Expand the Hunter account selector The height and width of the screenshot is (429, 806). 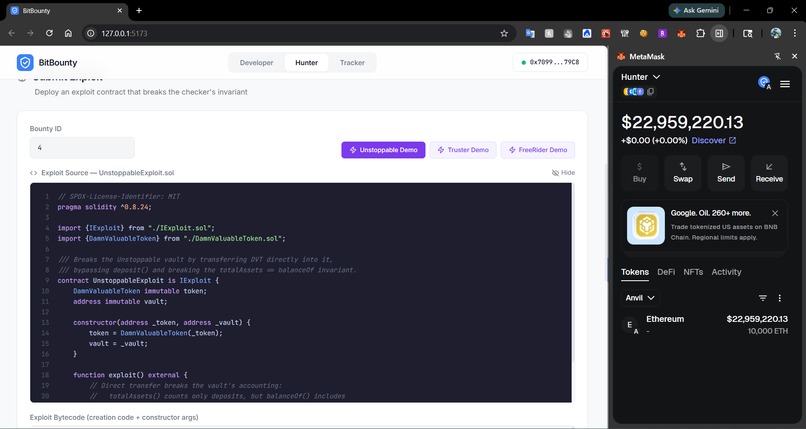coord(640,77)
